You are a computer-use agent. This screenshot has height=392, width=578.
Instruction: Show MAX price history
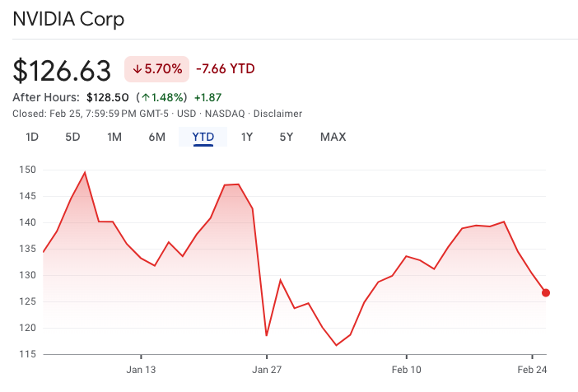(x=333, y=137)
